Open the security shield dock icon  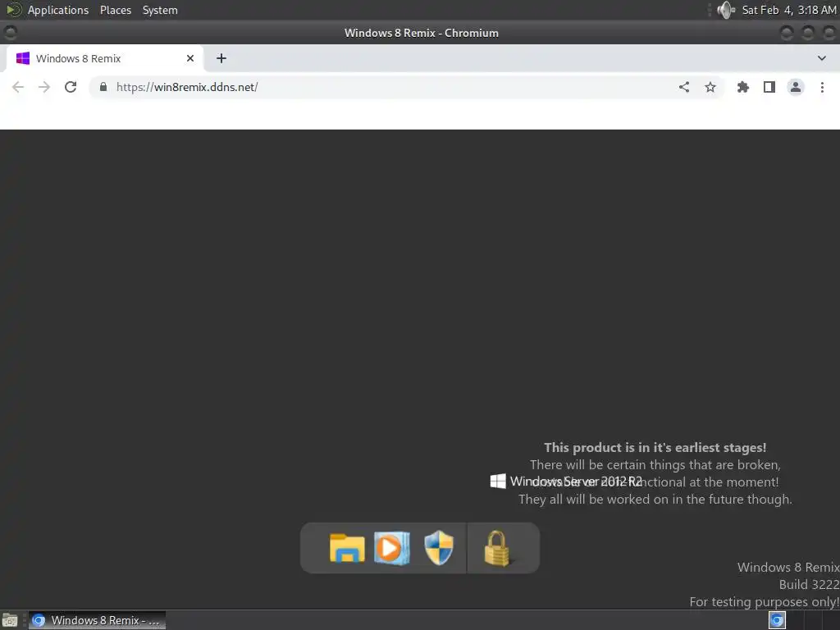pos(439,548)
